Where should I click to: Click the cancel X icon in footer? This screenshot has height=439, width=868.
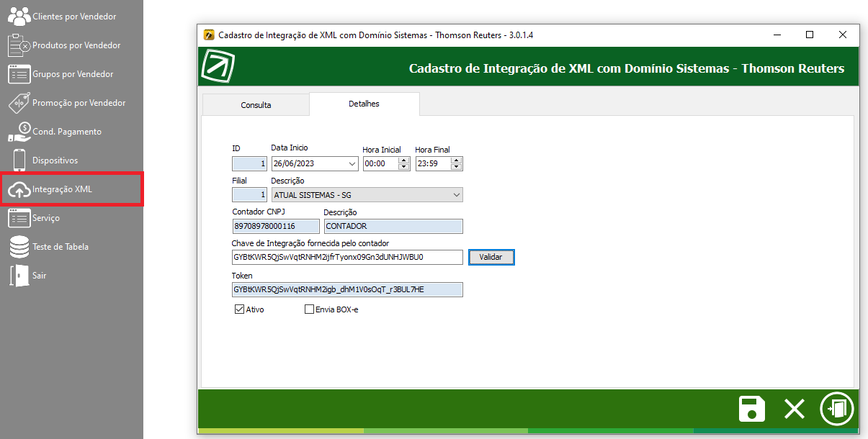click(795, 409)
